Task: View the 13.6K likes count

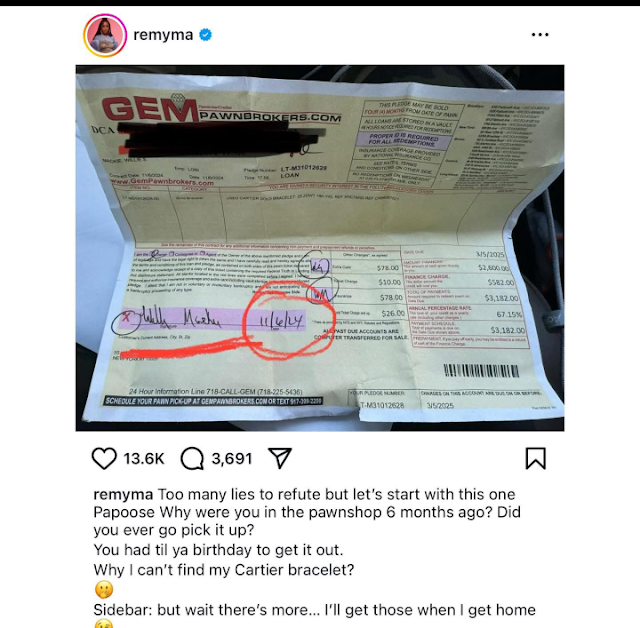Action: click(144, 459)
